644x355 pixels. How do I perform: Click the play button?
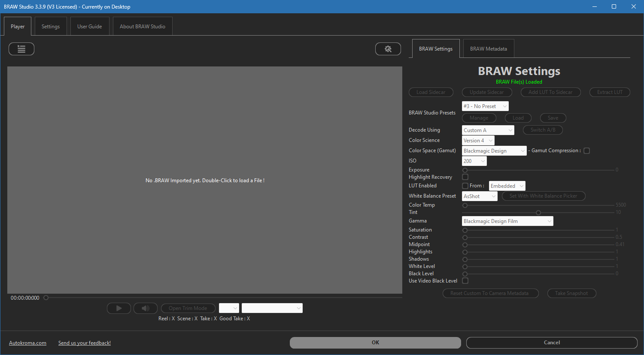pos(119,308)
